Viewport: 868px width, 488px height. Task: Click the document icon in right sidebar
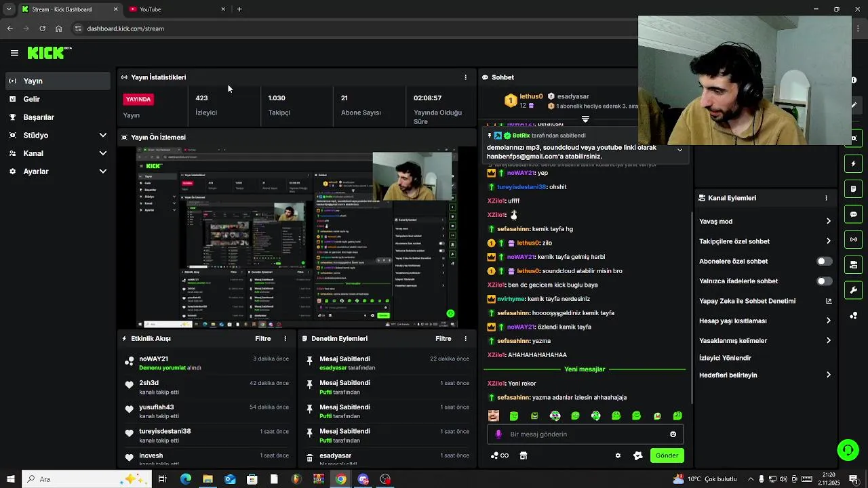(854, 188)
